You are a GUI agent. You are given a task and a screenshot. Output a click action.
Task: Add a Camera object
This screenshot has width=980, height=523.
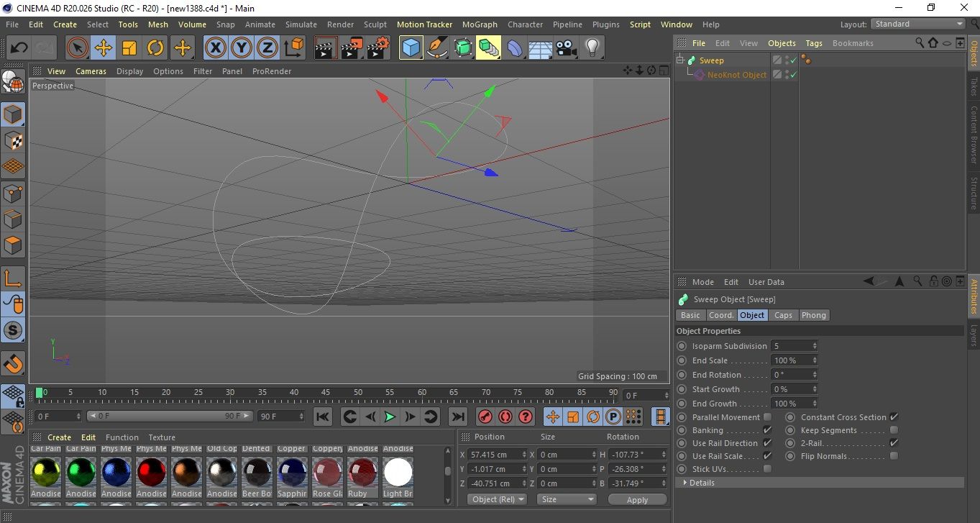click(x=567, y=48)
